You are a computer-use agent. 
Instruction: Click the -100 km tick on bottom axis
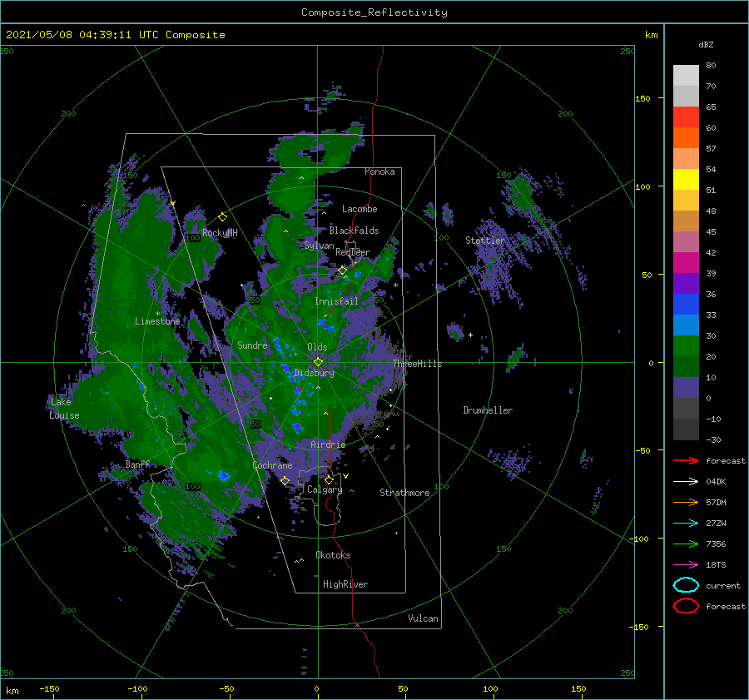137,688
